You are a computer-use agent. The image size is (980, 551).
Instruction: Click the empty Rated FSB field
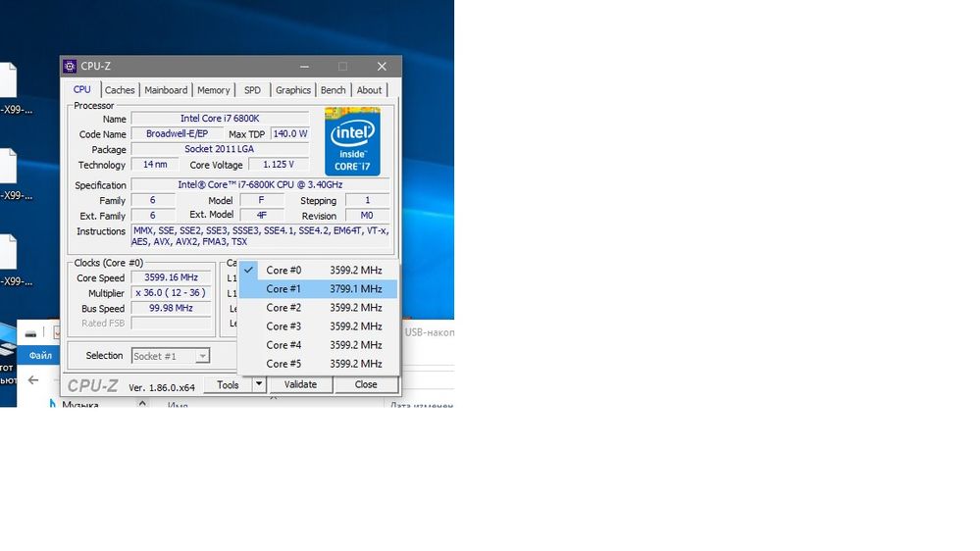click(172, 323)
